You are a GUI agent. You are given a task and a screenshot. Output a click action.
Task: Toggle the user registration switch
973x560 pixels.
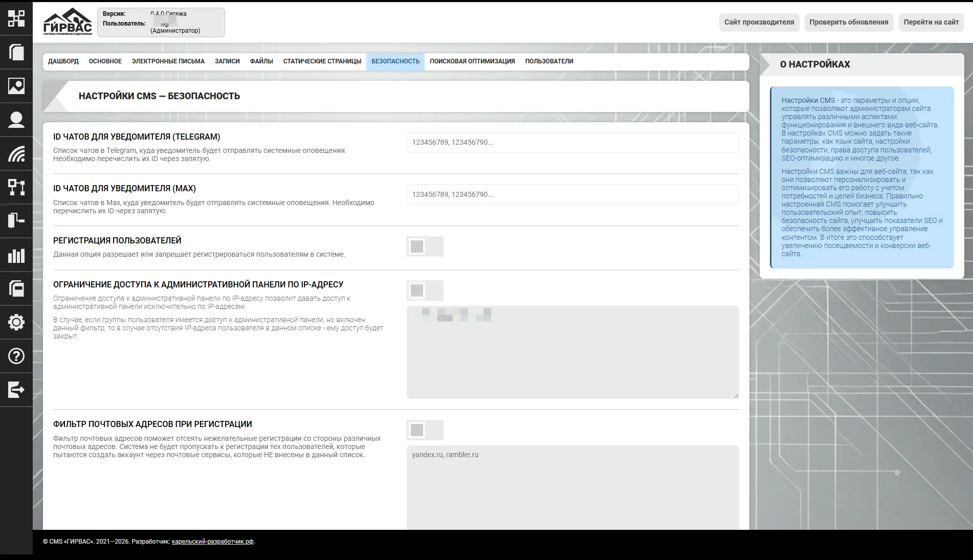point(425,247)
